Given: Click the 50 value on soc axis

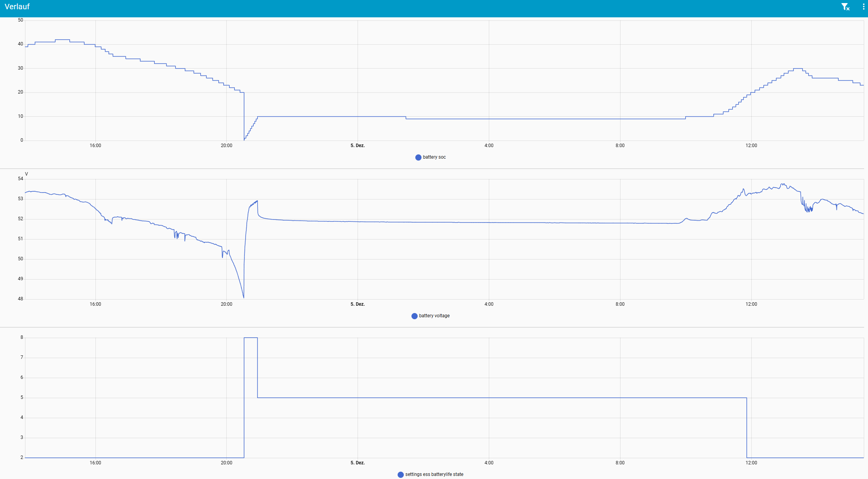Looking at the screenshot, I should click(20, 20).
